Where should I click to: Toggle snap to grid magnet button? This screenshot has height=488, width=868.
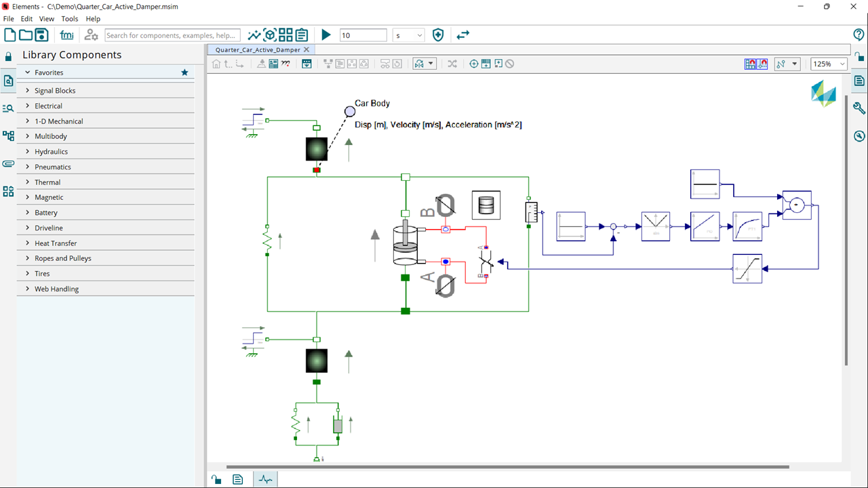click(751, 64)
